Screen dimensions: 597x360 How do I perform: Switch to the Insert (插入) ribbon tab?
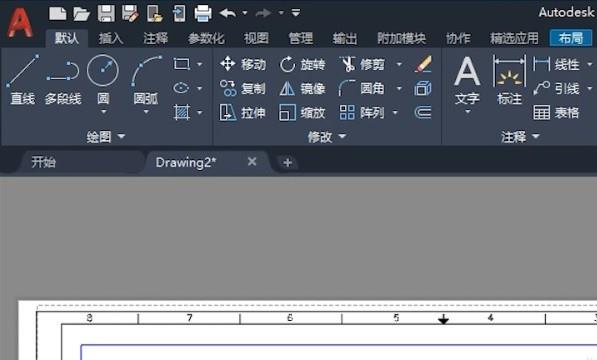(111, 38)
